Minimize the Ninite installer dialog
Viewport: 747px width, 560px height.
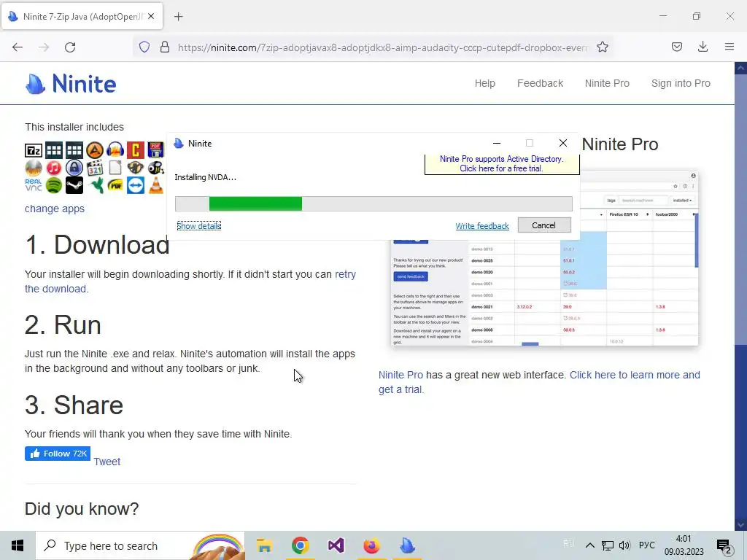click(x=496, y=143)
